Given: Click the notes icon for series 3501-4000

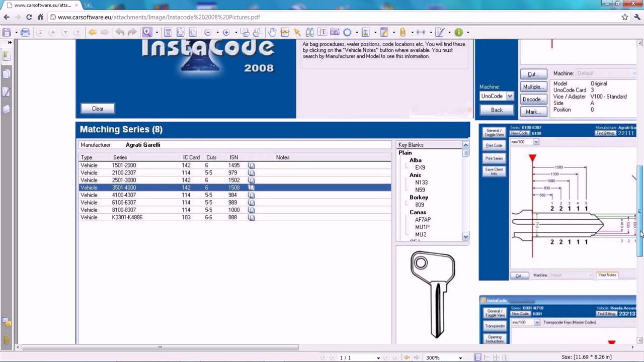Looking at the screenshot, I should point(251,188).
